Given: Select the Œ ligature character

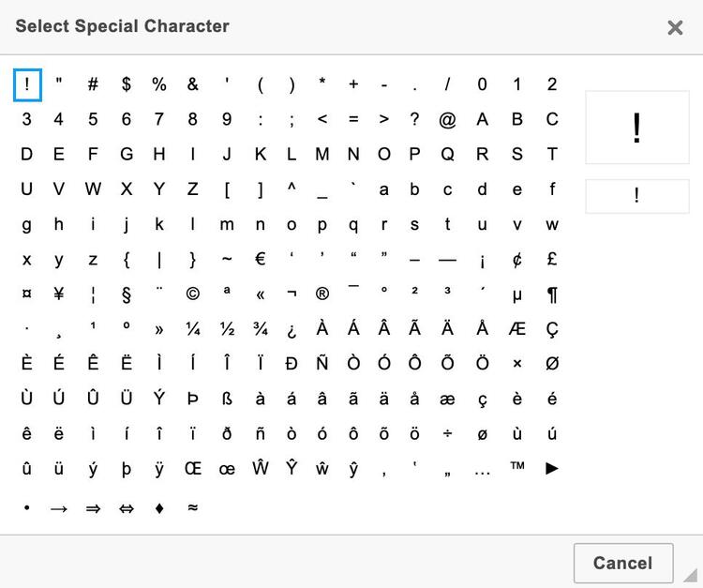Looking at the screenshot, I should [192, 469].
